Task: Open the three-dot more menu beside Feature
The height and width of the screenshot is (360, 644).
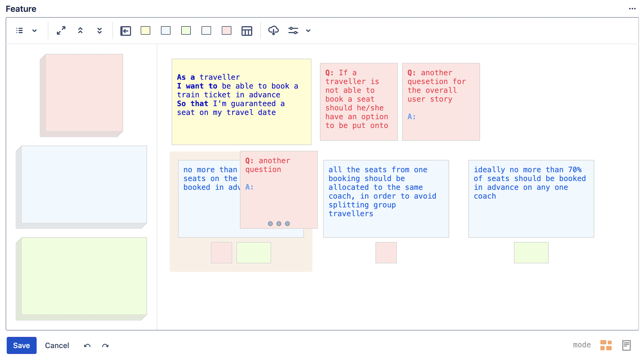Action: [x=632, y=9]
